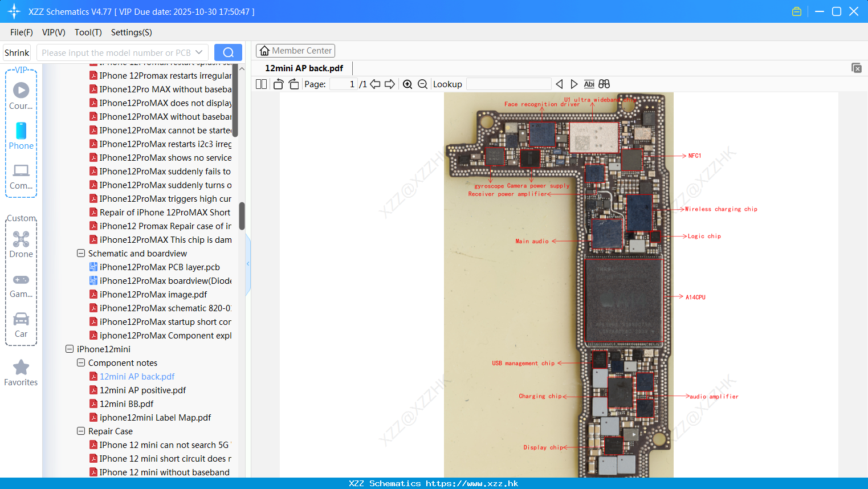868x489 pixels.
Task: Open iphone12mini Label Map.pdf
Action: click(155, 417)
